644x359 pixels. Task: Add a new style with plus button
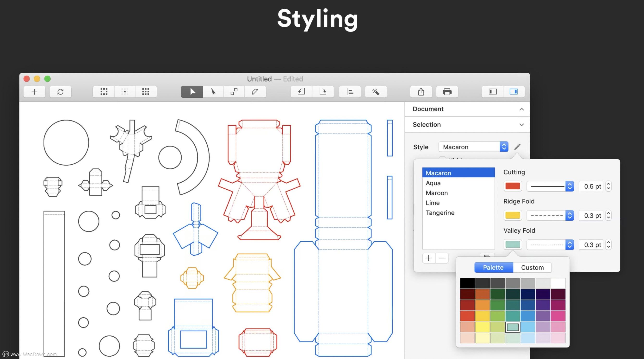click(x=429, y=258)
